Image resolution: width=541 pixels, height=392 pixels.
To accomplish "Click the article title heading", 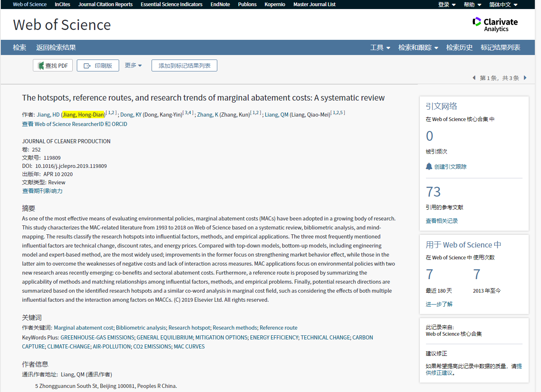I will pos(203,98).
